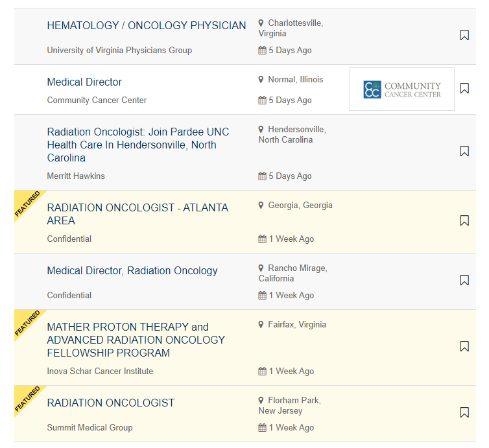The image size is (489, 448).
Task: Open MATHER PROTON THERAPY fellowship program listing
Action: click(136, 340)
